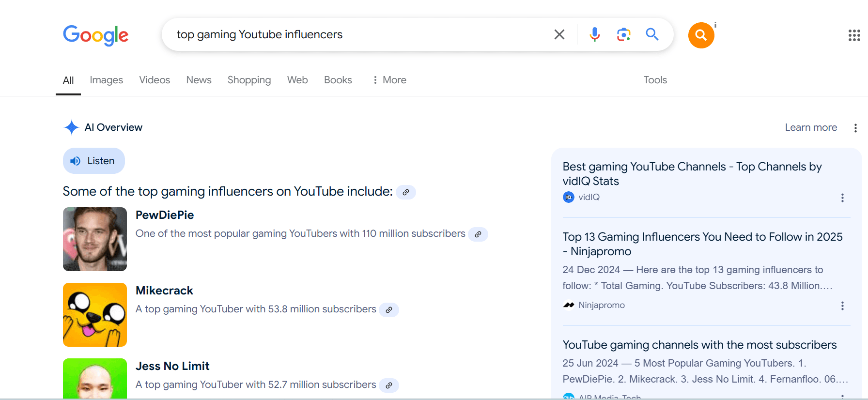Click the Google logo
The height and width of the screenshot is (400, 868).
point(96,35)
